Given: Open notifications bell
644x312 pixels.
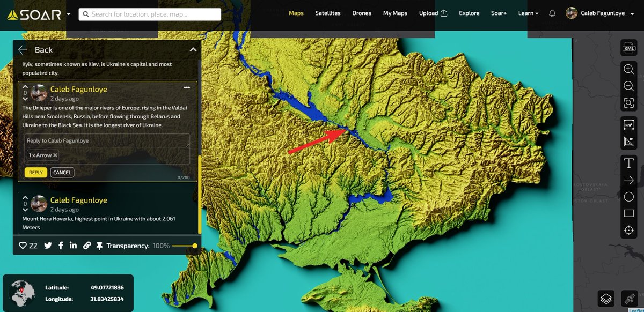Looking at the screenshot, I should 552,13.
